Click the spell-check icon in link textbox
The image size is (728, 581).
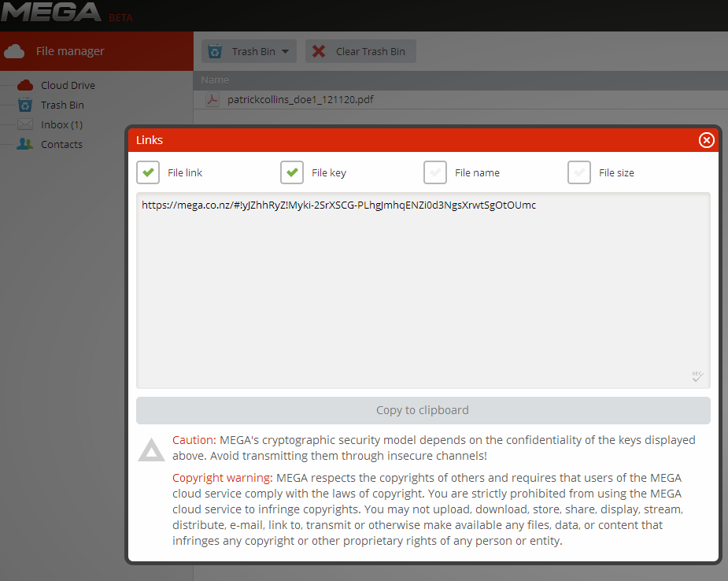697,376
